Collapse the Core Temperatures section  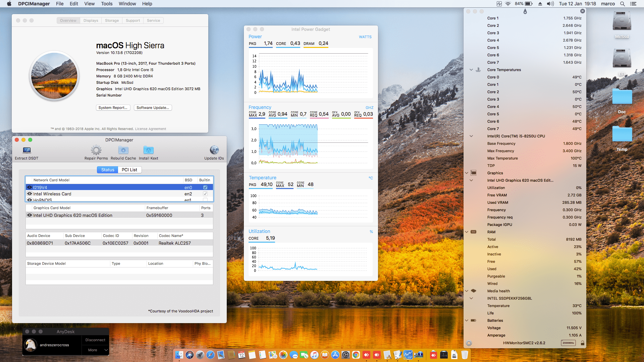pyautogui.click(x=471, y=70)
